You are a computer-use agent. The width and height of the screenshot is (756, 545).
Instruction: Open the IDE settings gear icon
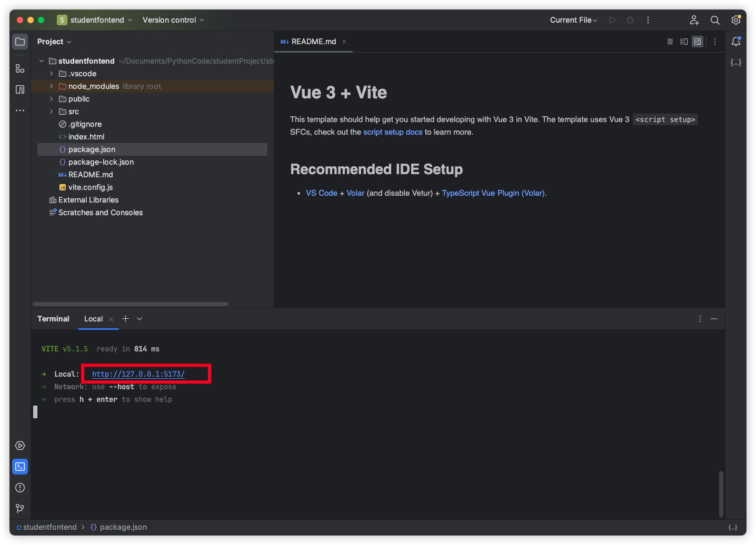(x=736, y=20)
